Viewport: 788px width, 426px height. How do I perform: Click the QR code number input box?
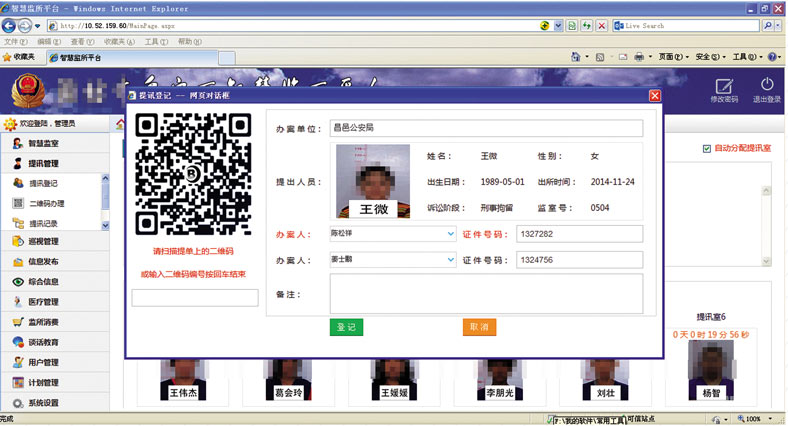tap(195, 297)
